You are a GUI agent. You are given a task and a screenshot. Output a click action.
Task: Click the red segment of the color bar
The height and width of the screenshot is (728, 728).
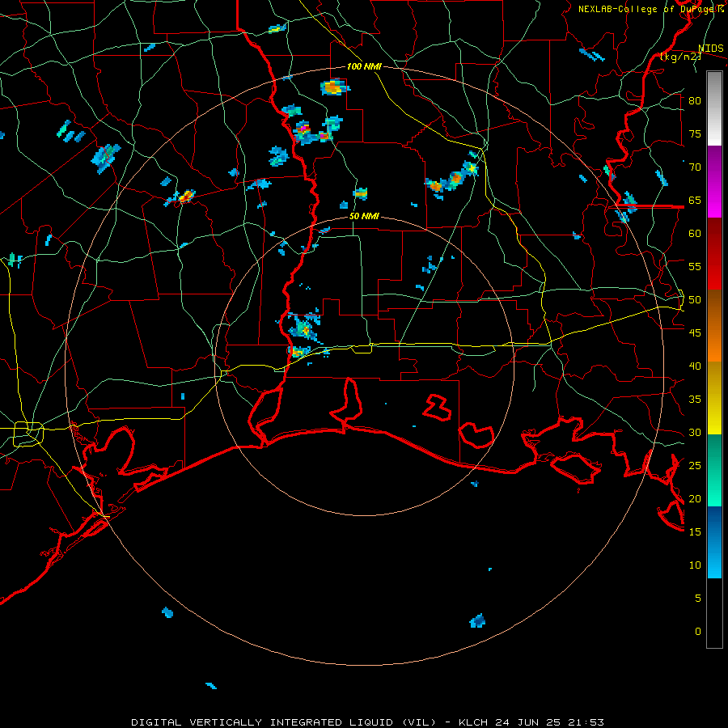(x=714, y=254)
